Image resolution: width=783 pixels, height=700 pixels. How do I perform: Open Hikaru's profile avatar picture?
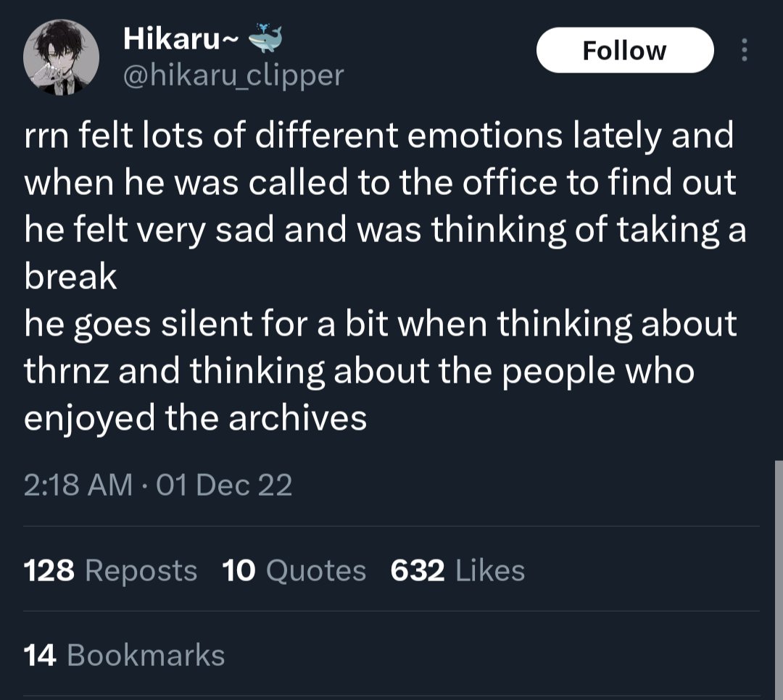point(62,57)
